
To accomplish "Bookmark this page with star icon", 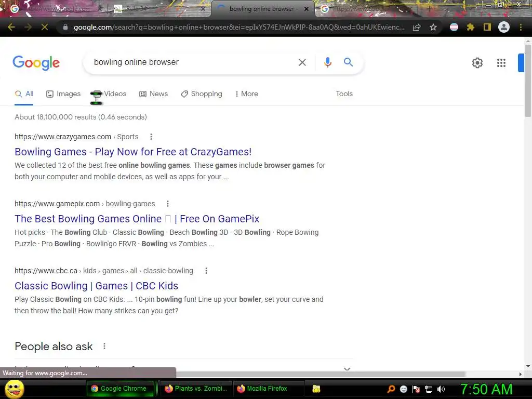I will point(433,27).
